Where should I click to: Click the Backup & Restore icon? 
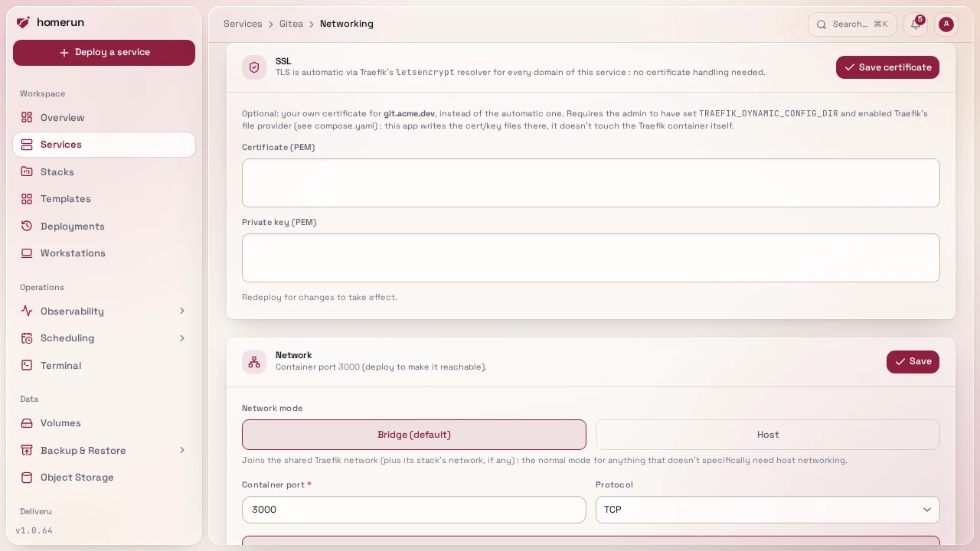click(x=27, y=451)
